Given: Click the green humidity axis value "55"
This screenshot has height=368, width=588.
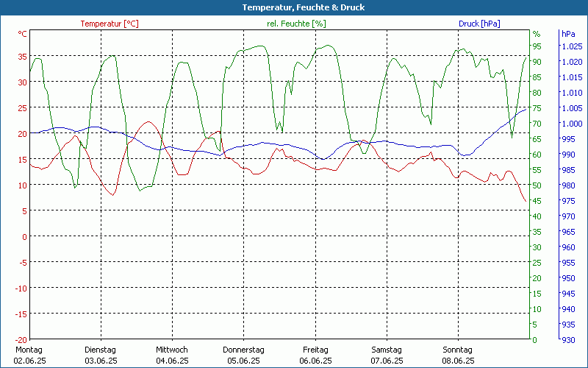Looking at the screenshot, I should tap(537, 170).
